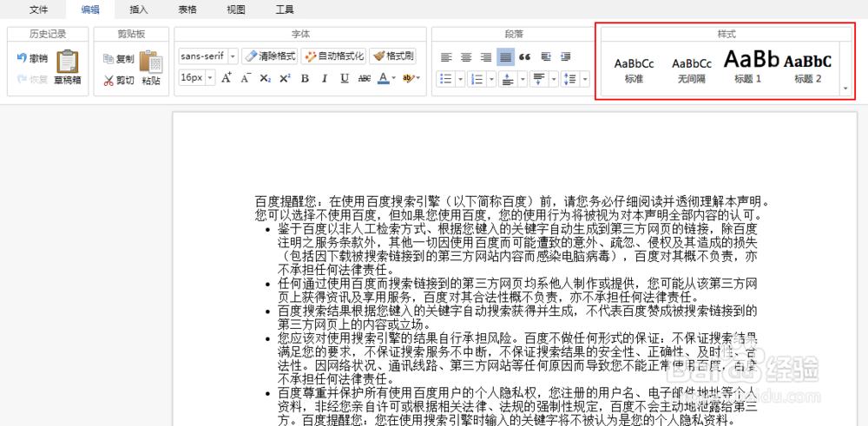Toggle justify alignment
Image resolution: width=868 pixels, height=426 pixels.
click(505, 57)
